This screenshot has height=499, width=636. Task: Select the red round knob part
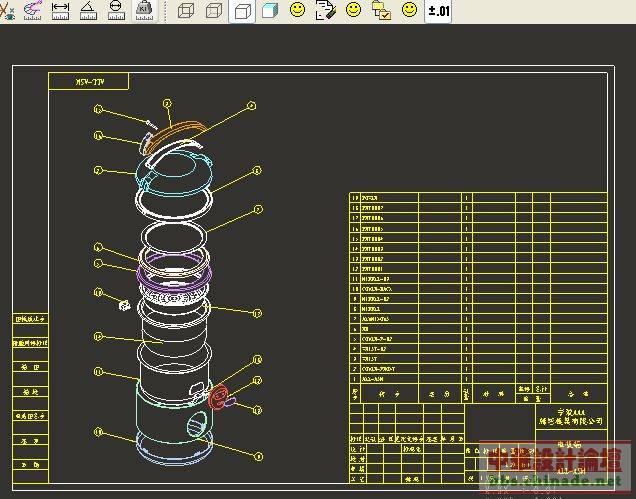[x=218, y=397]
